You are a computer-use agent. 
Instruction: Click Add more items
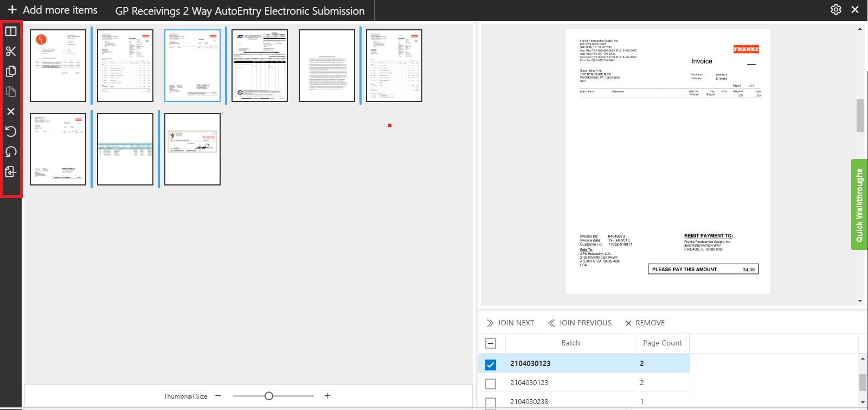pos(53,10)
